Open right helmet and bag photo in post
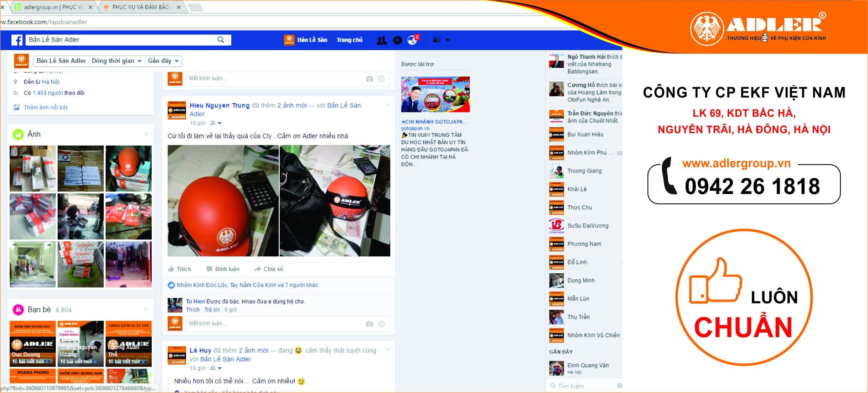 pos(335,201)
